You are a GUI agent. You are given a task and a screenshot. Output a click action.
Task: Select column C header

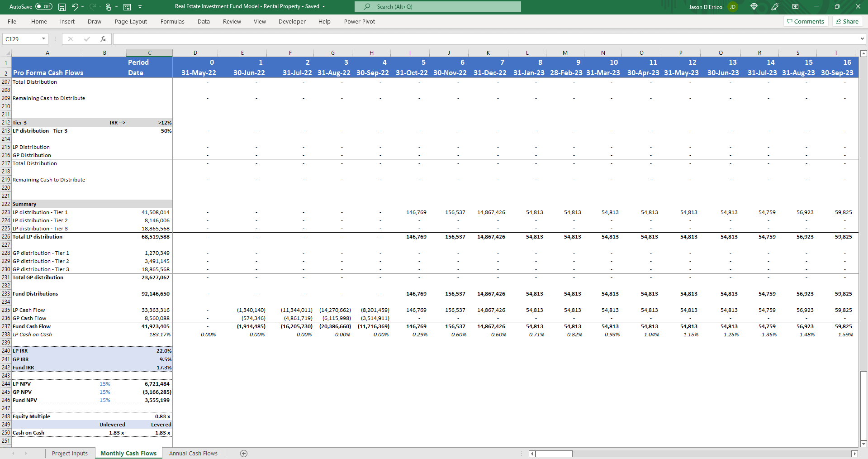pos(149,53)
